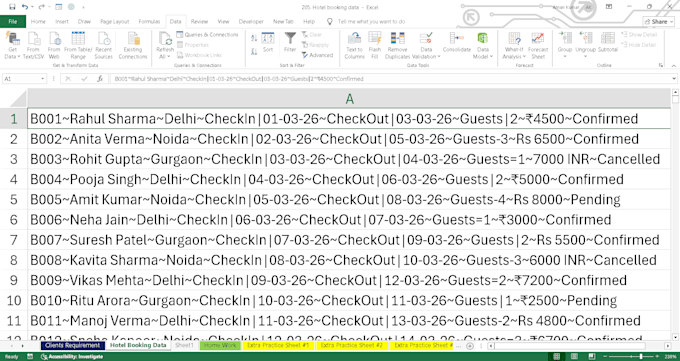Click Accessibility: Investigate in status bar
The height and width of the screenshot is (361, 680).
click(x=72, y=357)
